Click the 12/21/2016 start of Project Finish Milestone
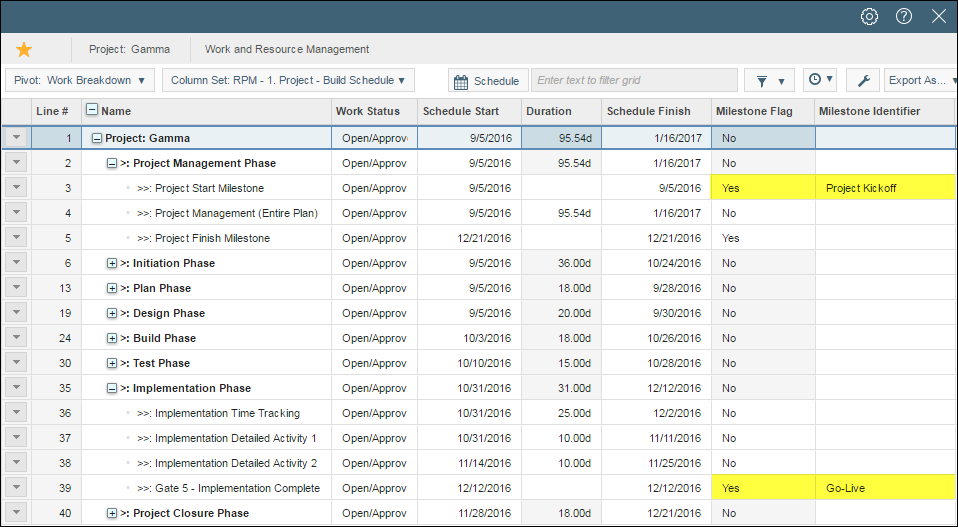The width and height of the screenshot is (958, 527). point(469,238)
